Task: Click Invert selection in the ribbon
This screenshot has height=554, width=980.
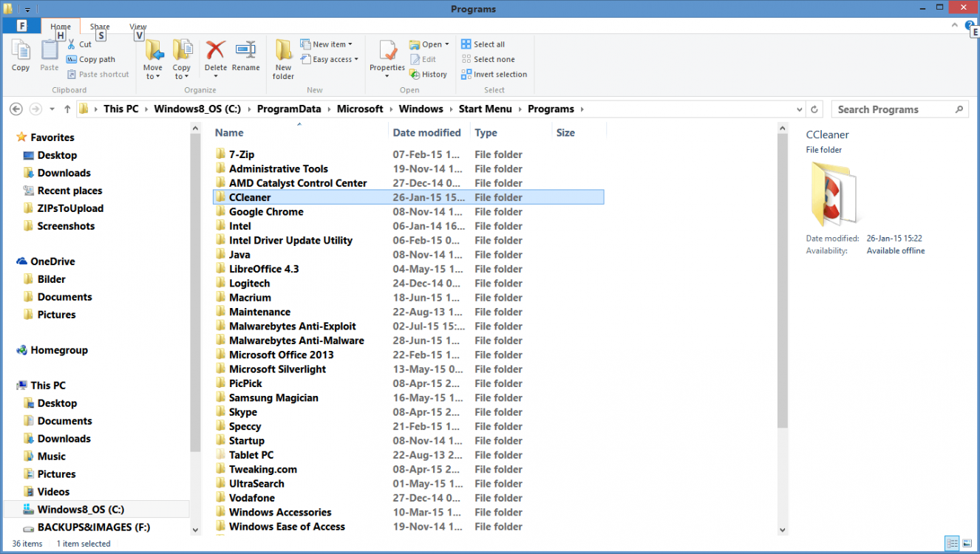Action: point(494,75)
